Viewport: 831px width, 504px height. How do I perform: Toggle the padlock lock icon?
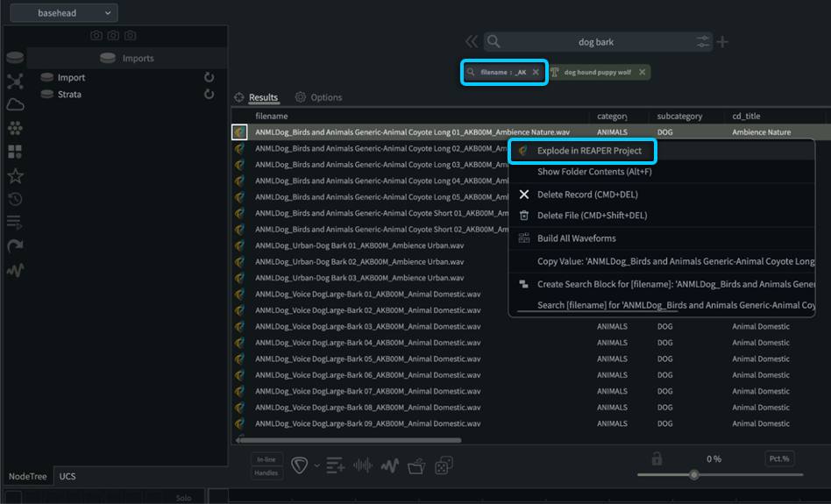(x=656, y=458)
